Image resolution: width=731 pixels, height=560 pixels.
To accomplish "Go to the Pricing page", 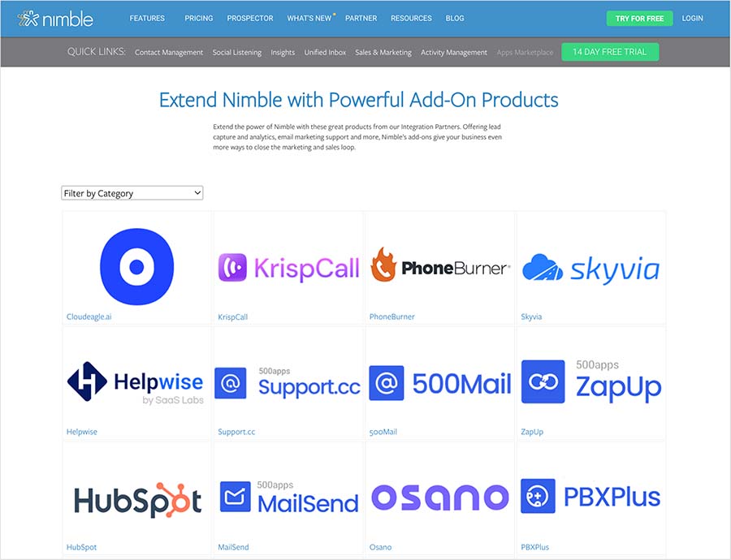I will point(199,18).
